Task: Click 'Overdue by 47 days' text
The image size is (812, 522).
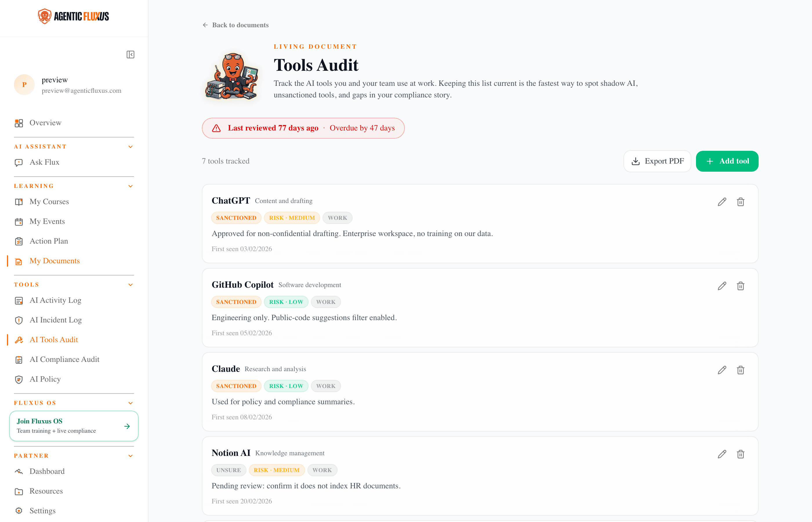Action: pos(362,128)
